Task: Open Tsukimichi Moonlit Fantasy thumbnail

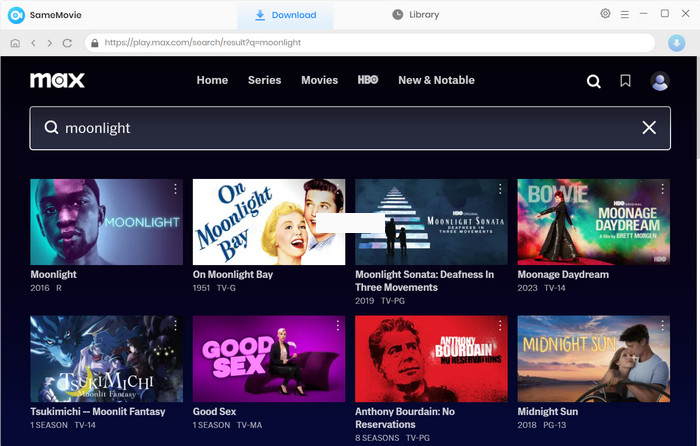Action: click(x=107, y=359)
